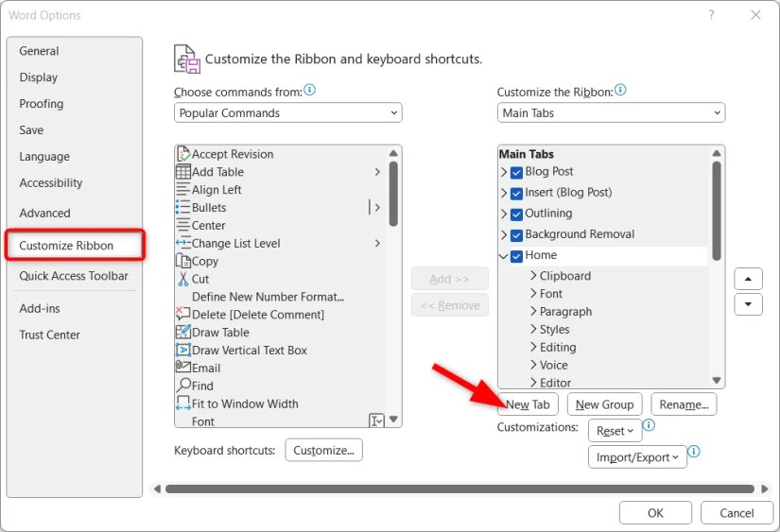Expand the Styles group
The height and width of the screenshot is (532, 780).
click(533, 329)
